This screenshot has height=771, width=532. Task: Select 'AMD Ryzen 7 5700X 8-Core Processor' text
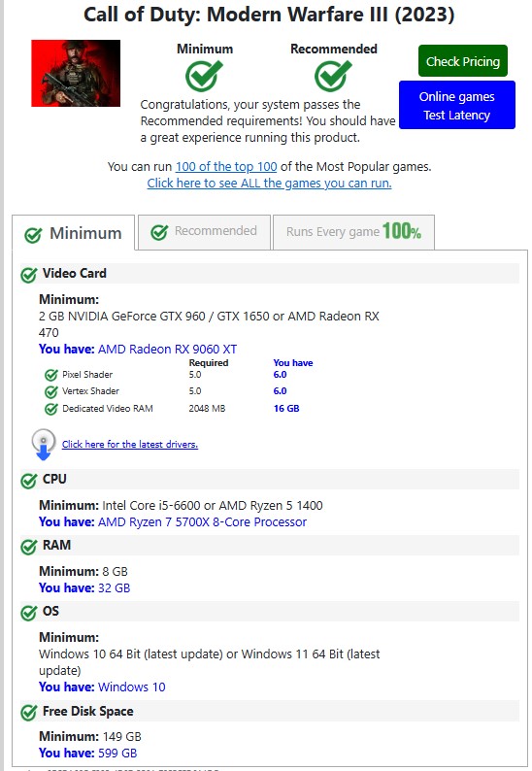[202, 522]
